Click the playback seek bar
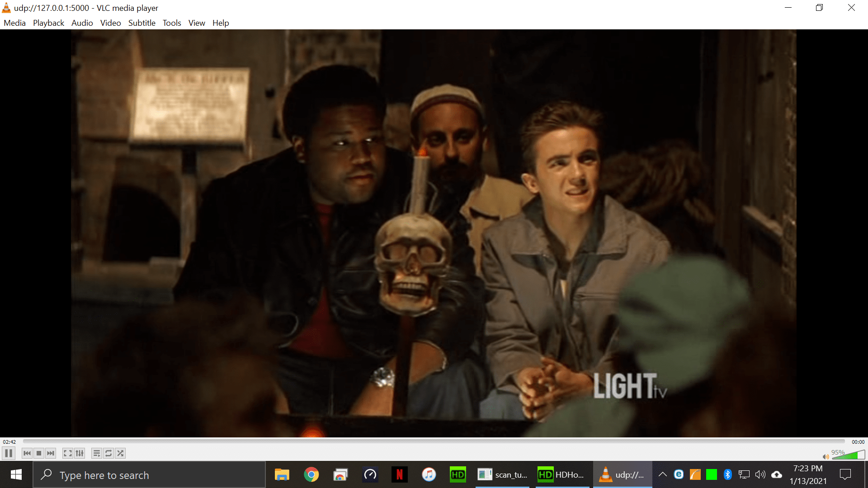 [434, 441]
